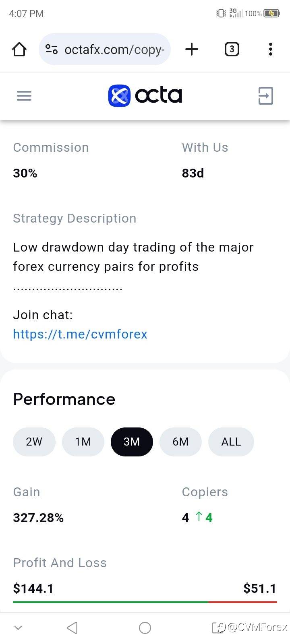Viewport: 290px width, 644px height.
Task: Tap the green profit portion of bar
Action: (111, 602)
